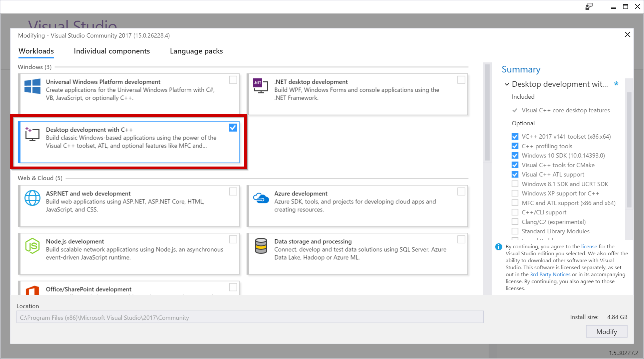Switch to Individual components tab
Viewport: 644px width, 359px height.
pyautogui.click(x=111, y=51)
